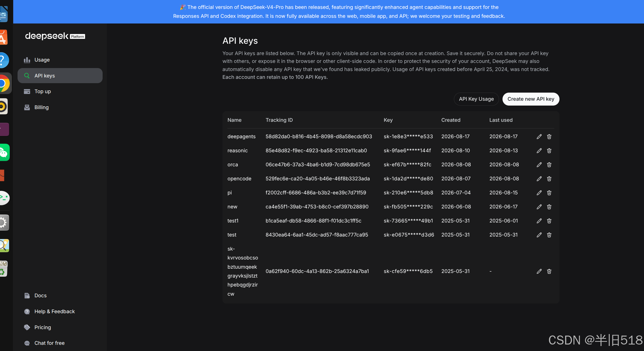The height and width of the screenshot is (351, 644).
Task: Edit the orca API key name
Action: 539,165
